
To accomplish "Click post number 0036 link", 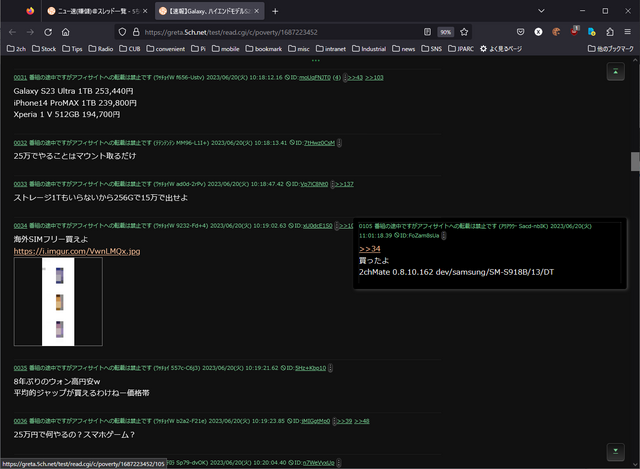I will [20, 421].
